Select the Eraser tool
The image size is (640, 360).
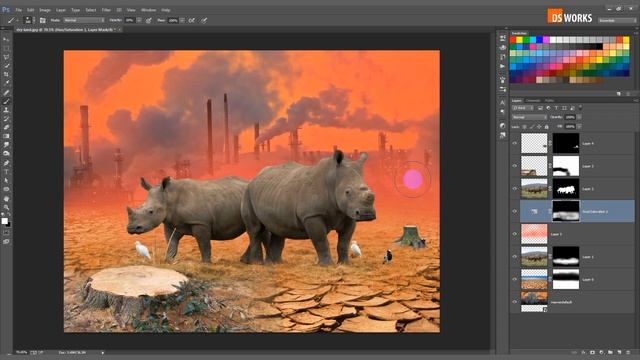pos(6,127)
